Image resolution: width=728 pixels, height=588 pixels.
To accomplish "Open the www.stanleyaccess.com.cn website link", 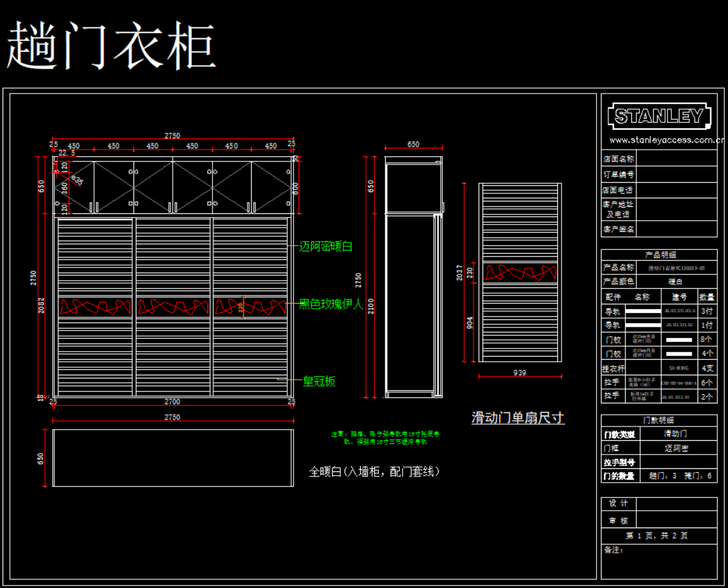I will click(x=666, y=140).
